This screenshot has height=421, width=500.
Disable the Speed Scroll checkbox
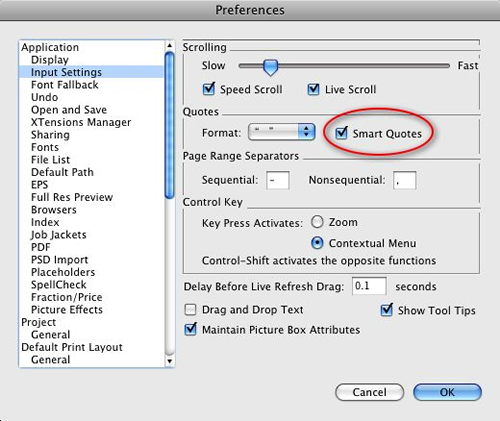click(209, 89)
